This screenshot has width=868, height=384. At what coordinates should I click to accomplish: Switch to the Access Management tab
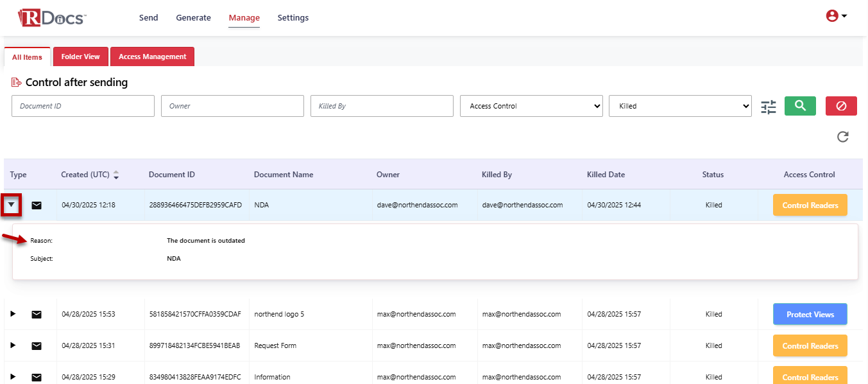click(152, 57)
